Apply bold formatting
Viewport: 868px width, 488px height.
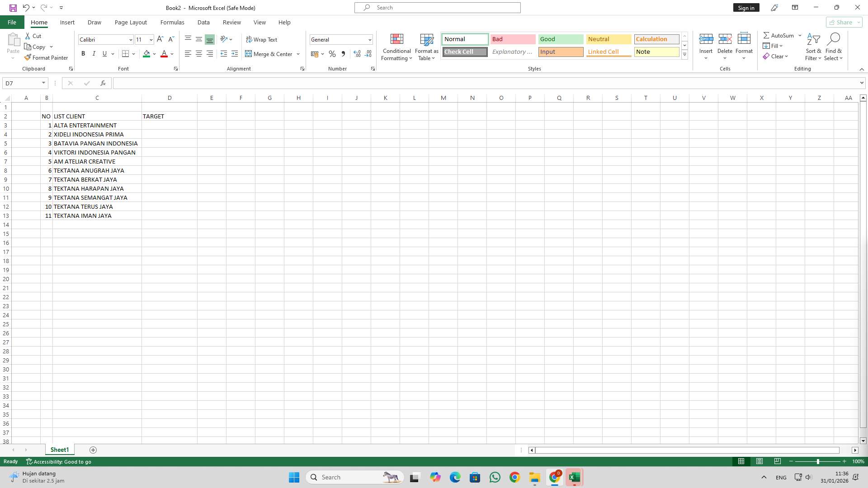tap(83, 54)
